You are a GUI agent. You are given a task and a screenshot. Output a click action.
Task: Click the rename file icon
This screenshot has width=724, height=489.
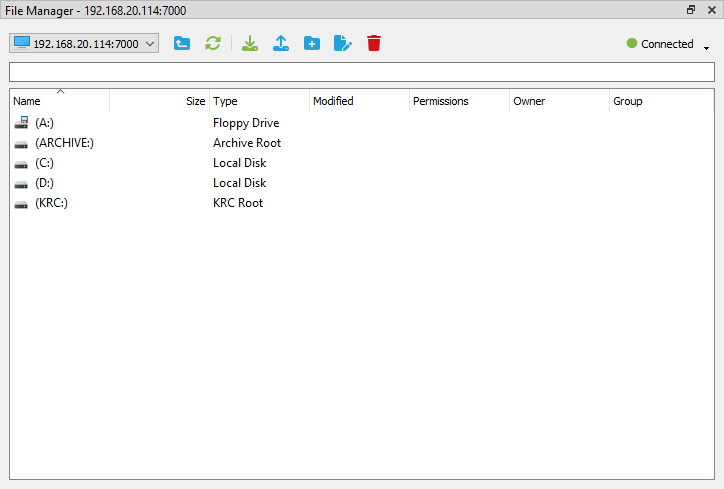coord(343,44)
